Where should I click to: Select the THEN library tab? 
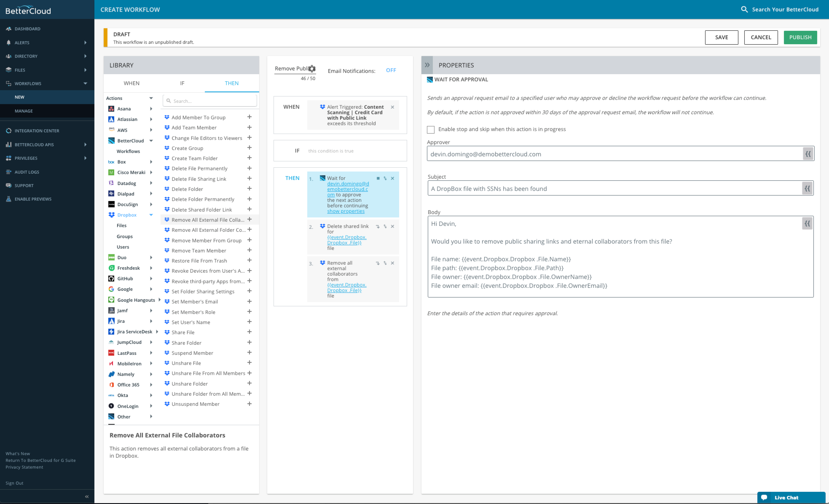(x=231, y=83)
